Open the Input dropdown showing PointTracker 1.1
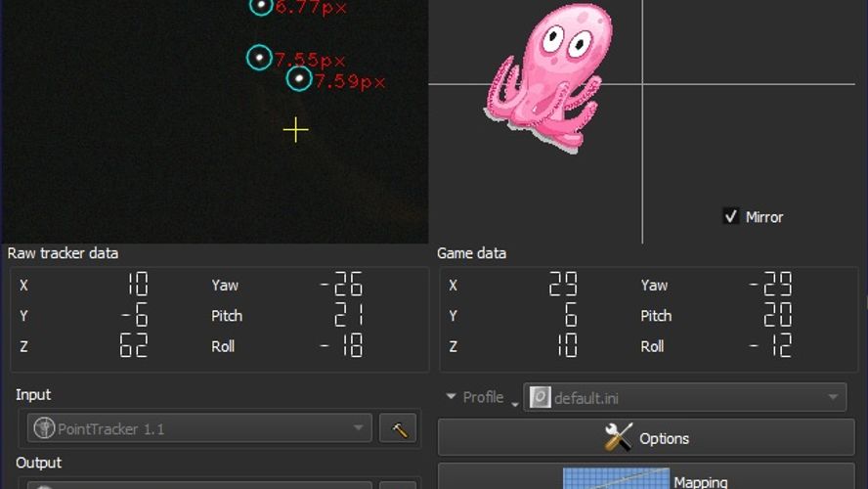 (199, 428)
